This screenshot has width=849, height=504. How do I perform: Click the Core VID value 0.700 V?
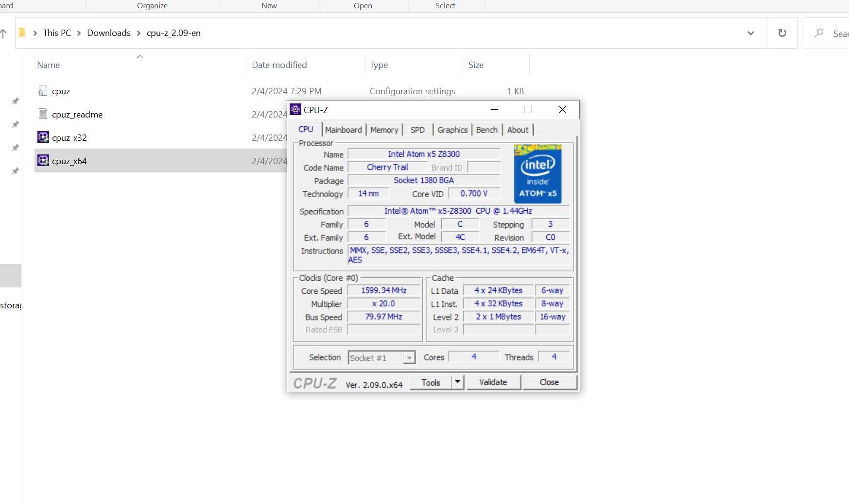point(474,193)
